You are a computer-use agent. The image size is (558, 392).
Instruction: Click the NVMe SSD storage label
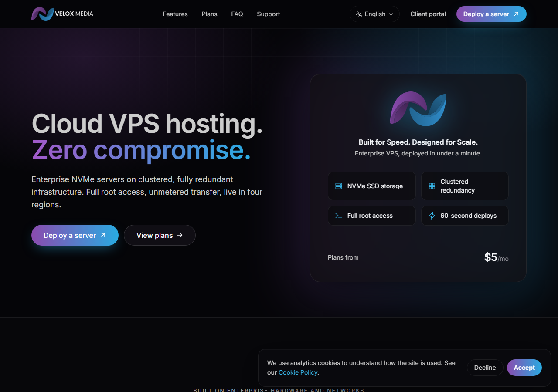pyautogui.click(x=375, y=186)
